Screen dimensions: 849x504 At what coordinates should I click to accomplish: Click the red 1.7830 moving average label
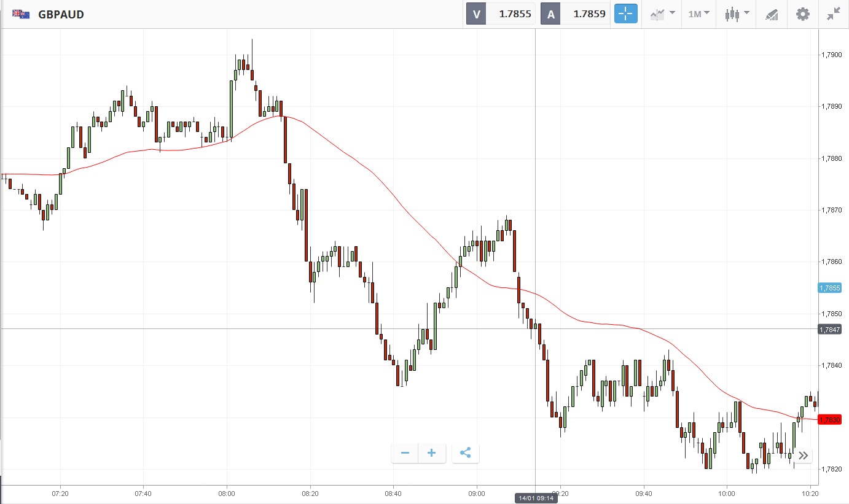tap(829, 419)
